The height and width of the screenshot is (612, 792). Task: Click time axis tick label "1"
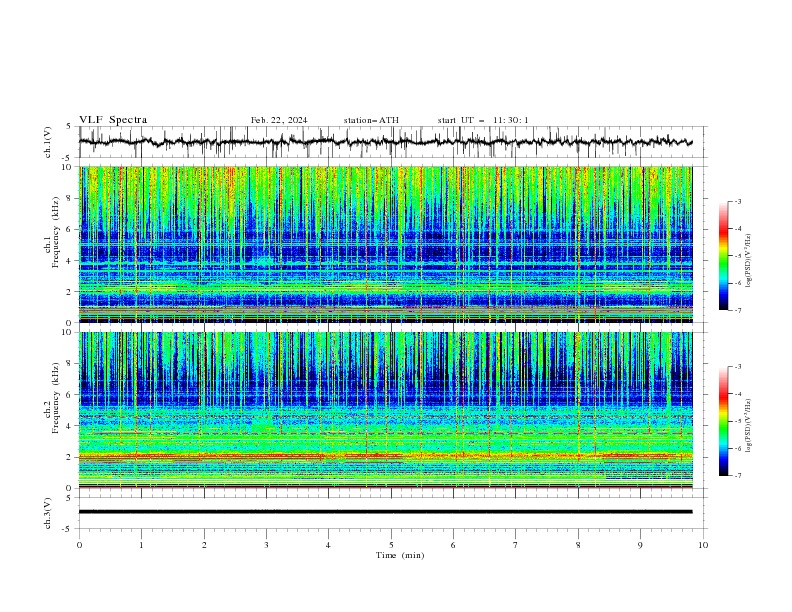141,545
